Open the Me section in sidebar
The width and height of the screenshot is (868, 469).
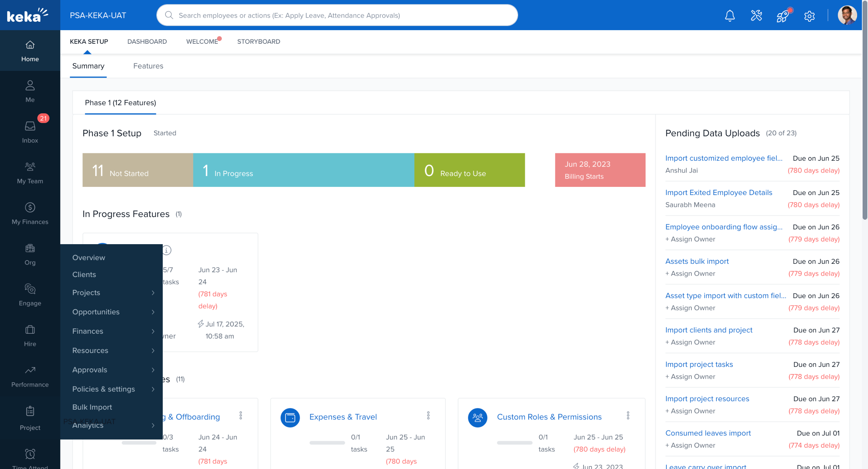click(x=30, y=91)
